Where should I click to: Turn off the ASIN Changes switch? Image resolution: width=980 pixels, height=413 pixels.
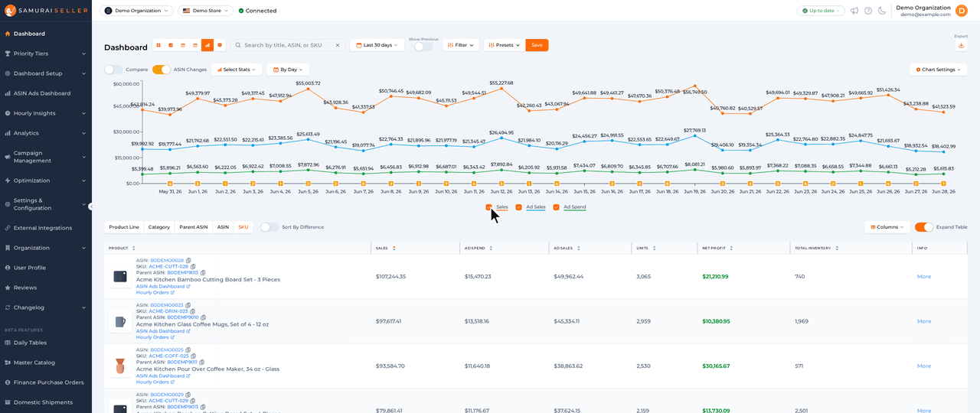[x=161, y=70]
